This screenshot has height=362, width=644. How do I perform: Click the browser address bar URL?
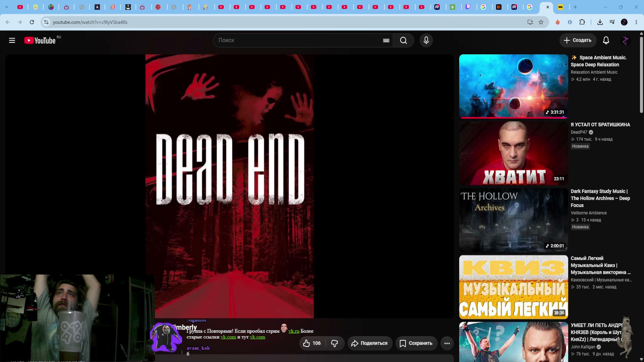click(90, 22)
